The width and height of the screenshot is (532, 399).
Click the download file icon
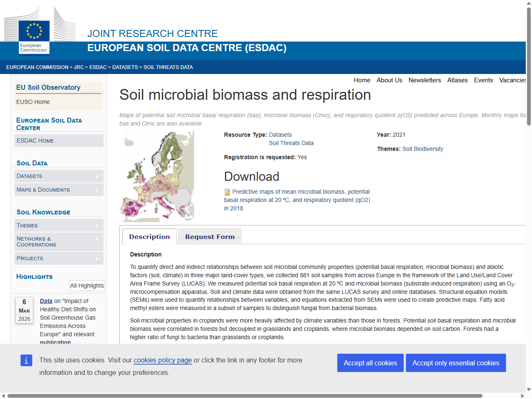[227, 192]
